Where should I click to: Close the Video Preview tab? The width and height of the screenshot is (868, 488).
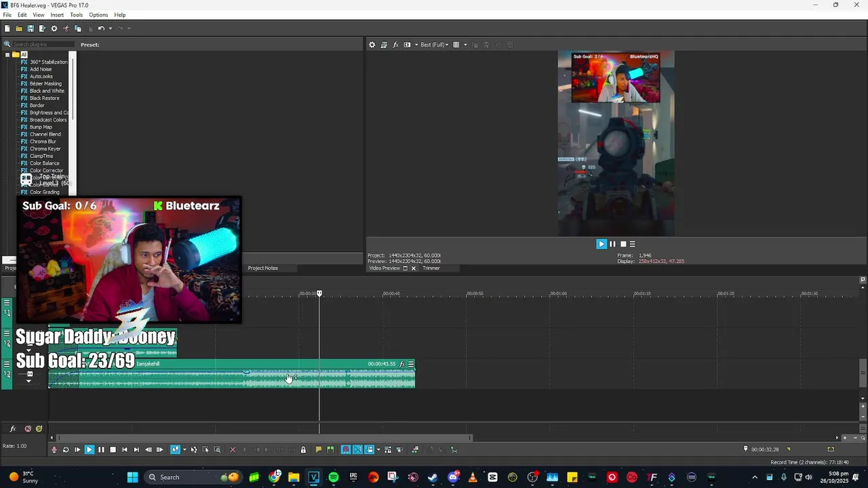click(414, 268)
